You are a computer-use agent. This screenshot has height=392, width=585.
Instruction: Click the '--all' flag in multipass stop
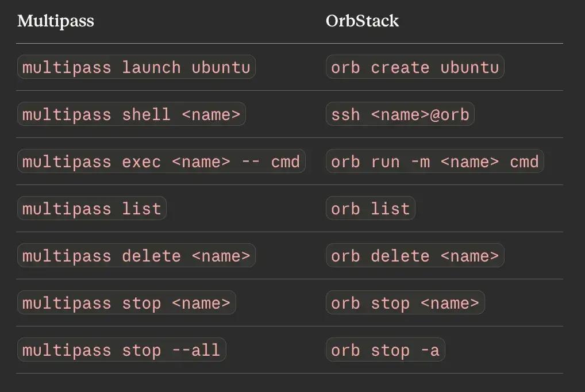[196, 350]
